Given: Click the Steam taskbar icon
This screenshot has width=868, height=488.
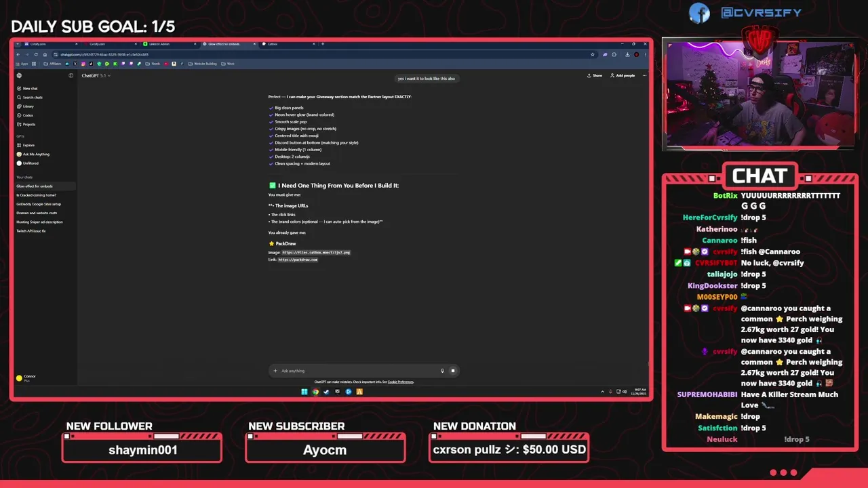Looking at the screenshot, I should (326, 392).
